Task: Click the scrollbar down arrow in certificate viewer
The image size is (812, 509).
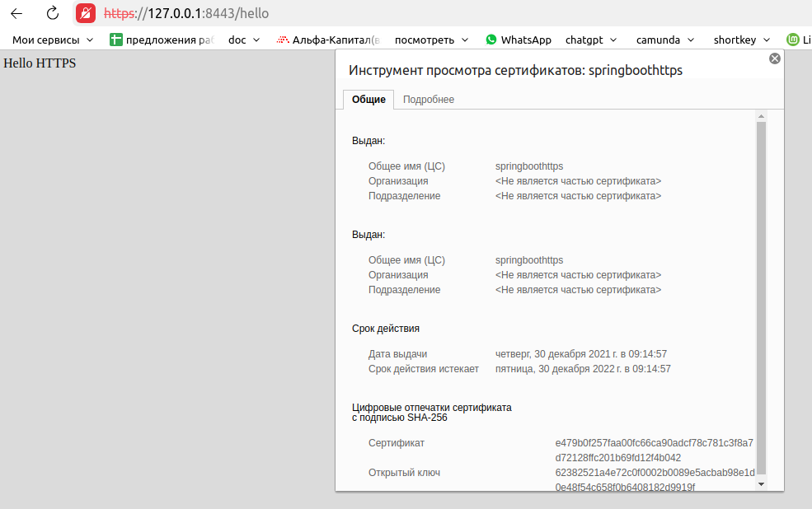Action: pyautogui.click(x=761, y=484)
